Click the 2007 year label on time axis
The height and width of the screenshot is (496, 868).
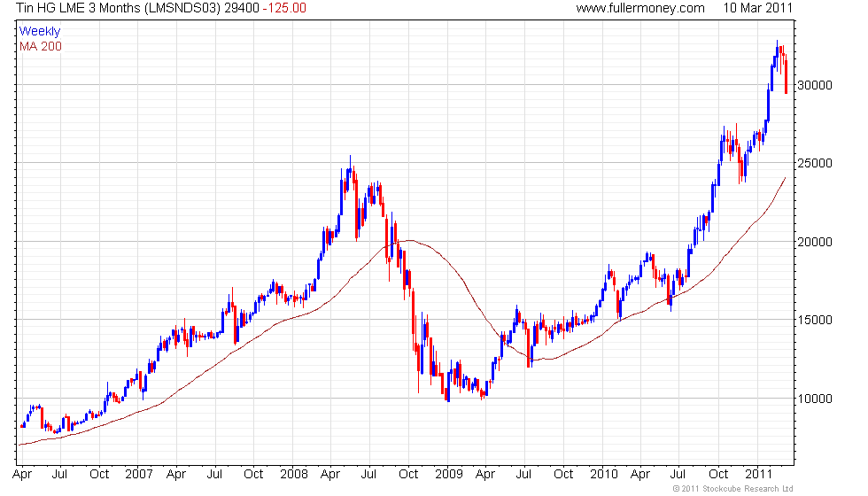[x=138, y=475]
